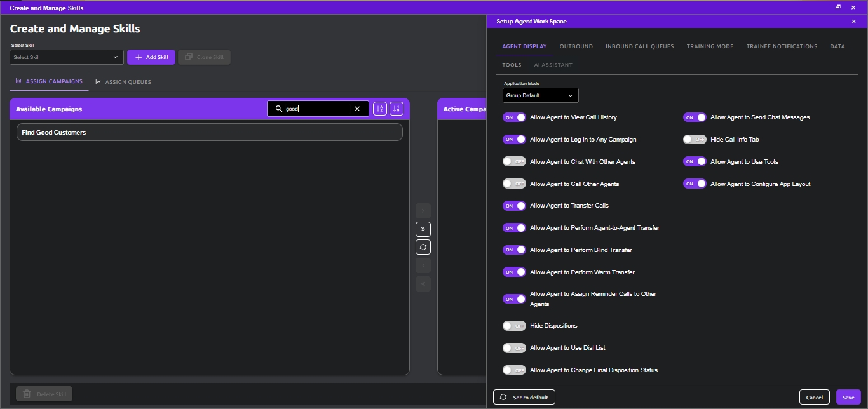
Task: Click the second sort icon beside the campaign search
Action: pyautogui.click(x=397, y=109)
